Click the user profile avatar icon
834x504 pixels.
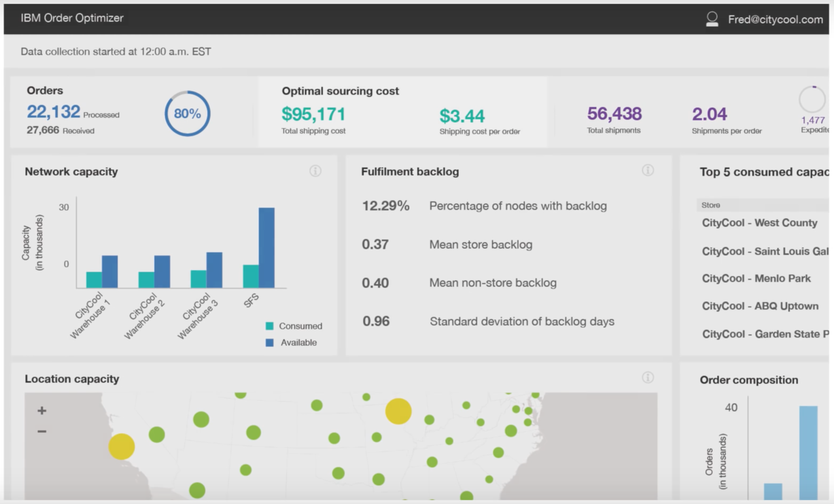pyautogui.click(x=712, y=19)
